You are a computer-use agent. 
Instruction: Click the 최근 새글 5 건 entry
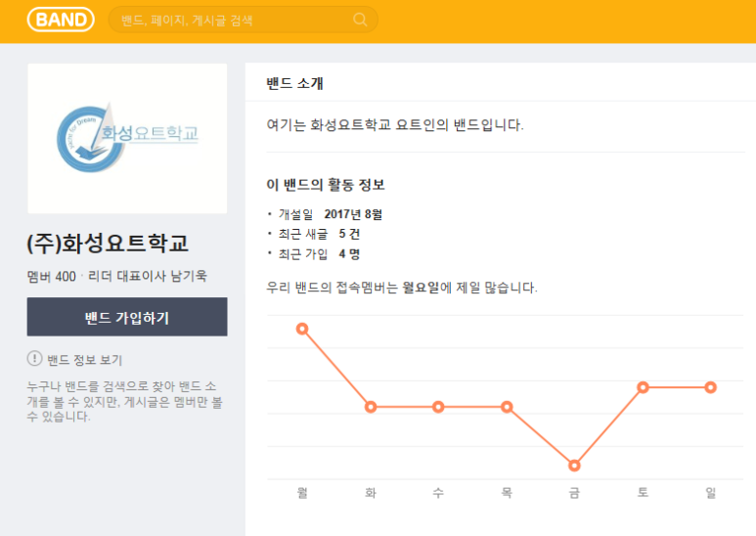click(319, 235)
